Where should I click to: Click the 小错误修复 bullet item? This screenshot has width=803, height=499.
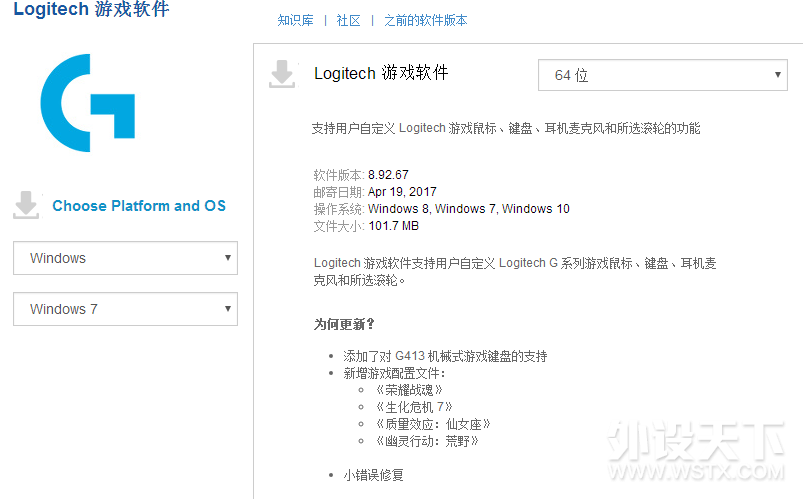(373, 475)
